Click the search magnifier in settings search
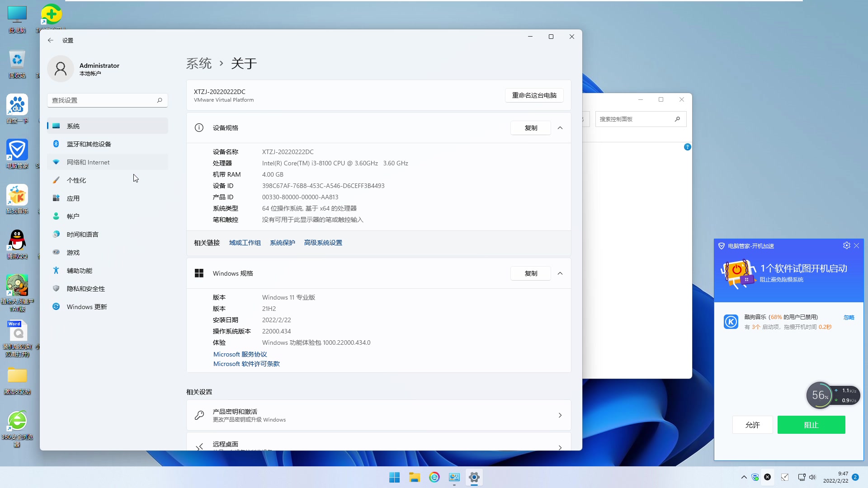Image resolution: width=868 pixels, height=488 pixels. [160, 100]
